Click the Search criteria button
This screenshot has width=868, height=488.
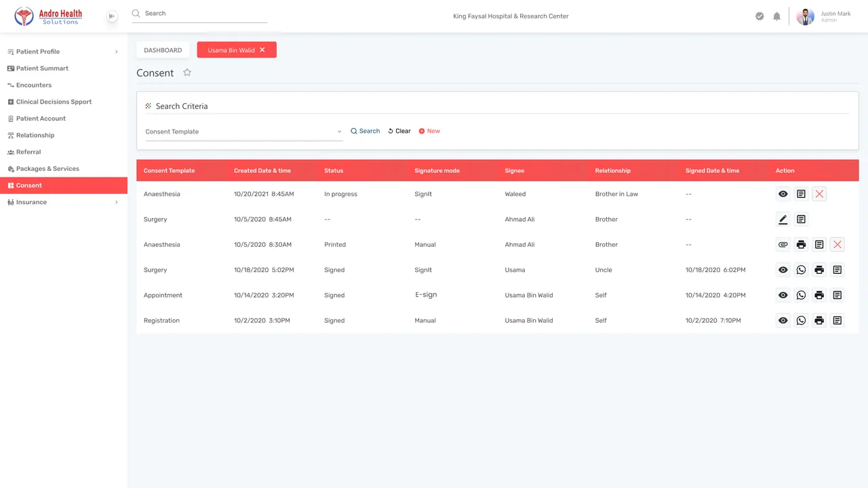click(365, 131)
